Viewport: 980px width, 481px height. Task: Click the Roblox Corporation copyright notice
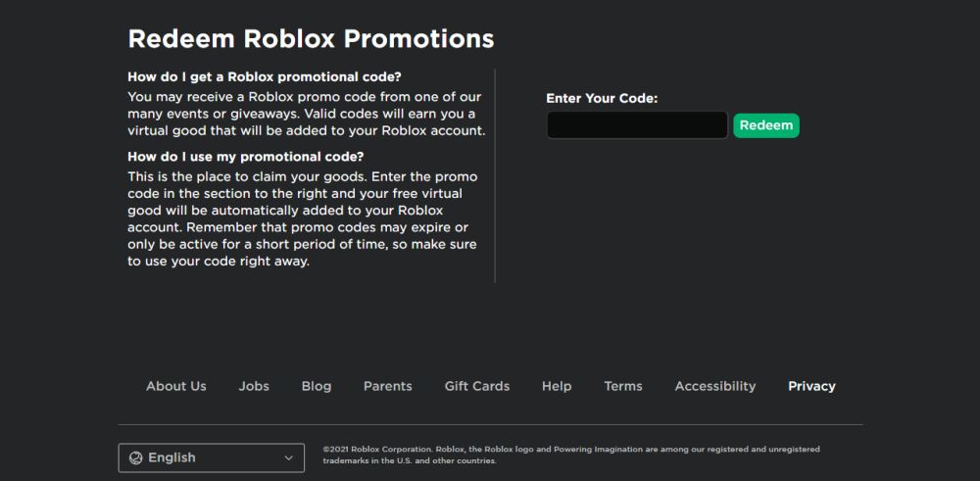(570, 455)
